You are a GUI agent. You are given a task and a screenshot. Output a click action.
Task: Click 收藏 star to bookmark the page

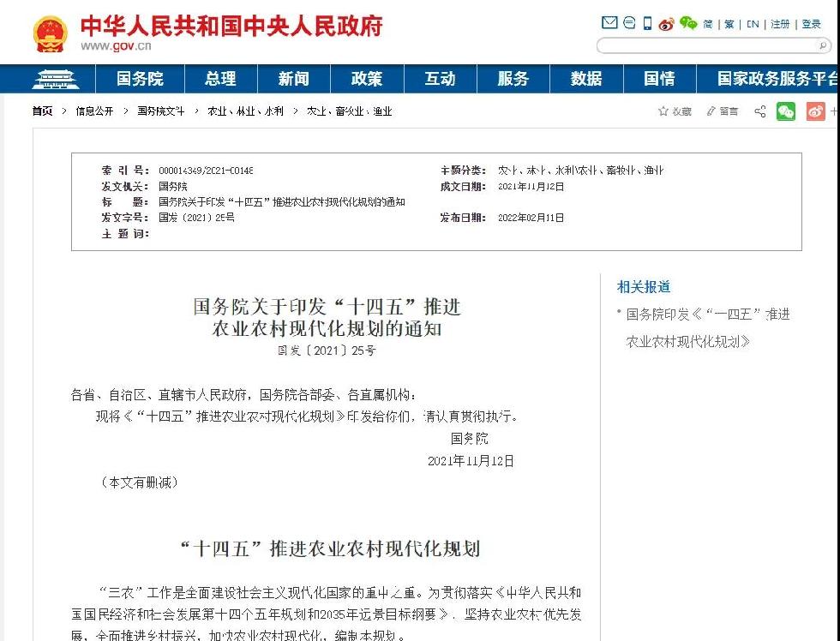pyautogui.click(x=675, y=111)
